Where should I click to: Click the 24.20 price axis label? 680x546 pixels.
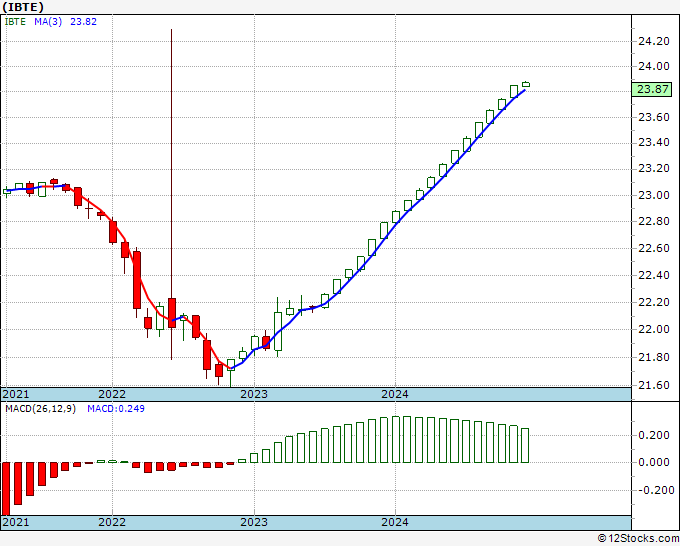coord(654,41)
